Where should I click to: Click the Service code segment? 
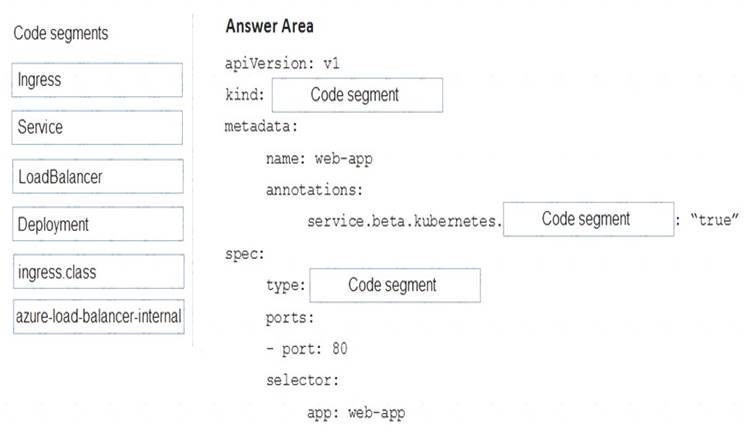[x=98, y=128]
